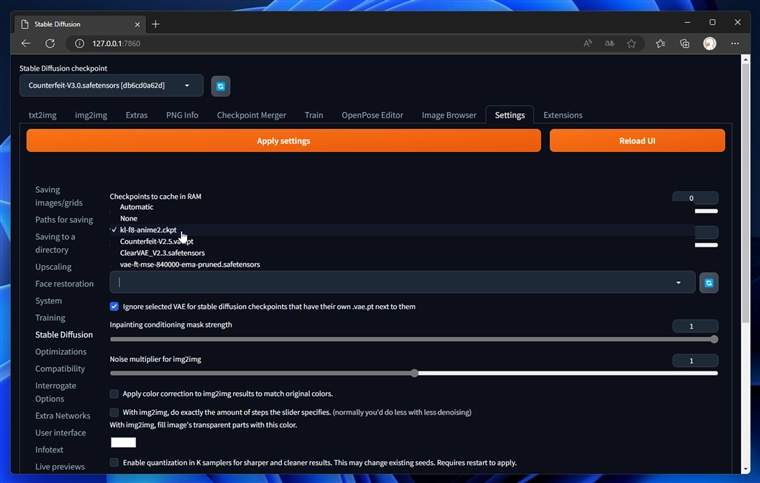Open the browser profile avatar
Viewport: 760px width, 483px height.
tap(710, 44)
